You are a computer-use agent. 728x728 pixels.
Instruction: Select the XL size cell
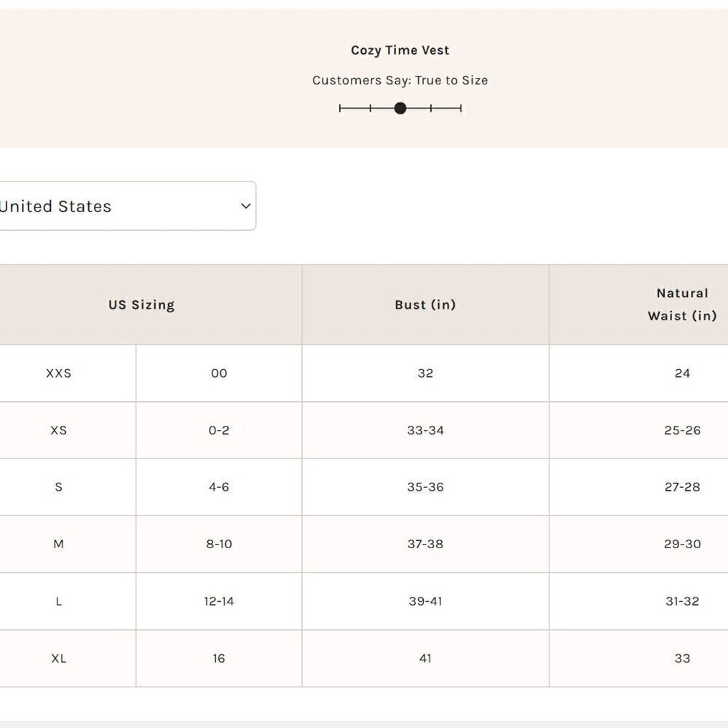[x=59, y=658]
